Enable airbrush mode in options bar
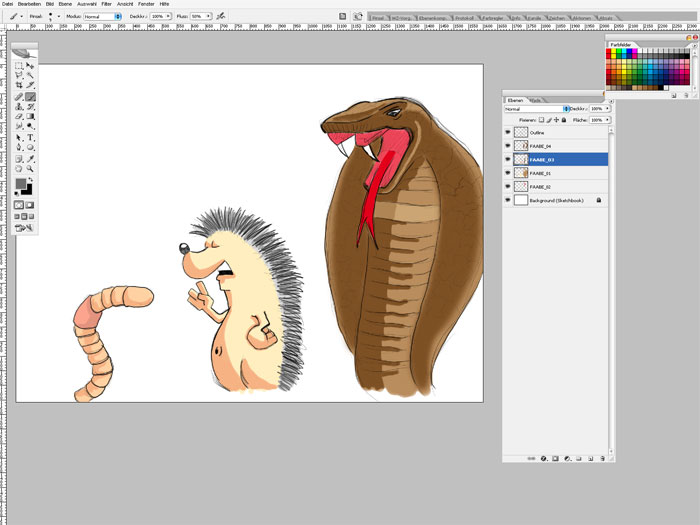 (x=220, y=17)
